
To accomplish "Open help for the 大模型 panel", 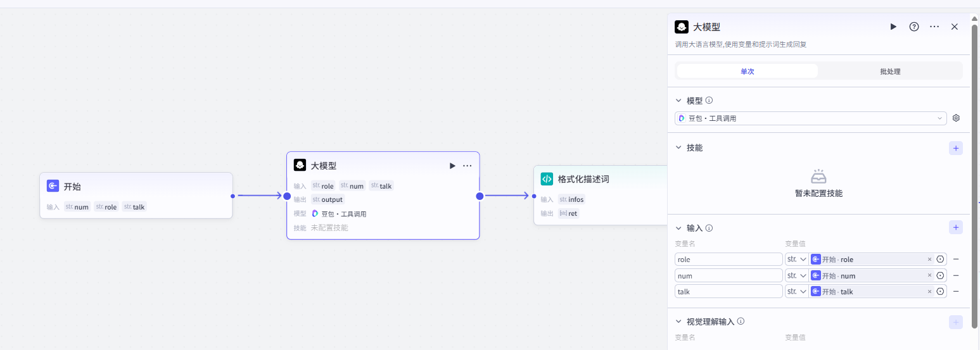I will (x=913, y=27).
